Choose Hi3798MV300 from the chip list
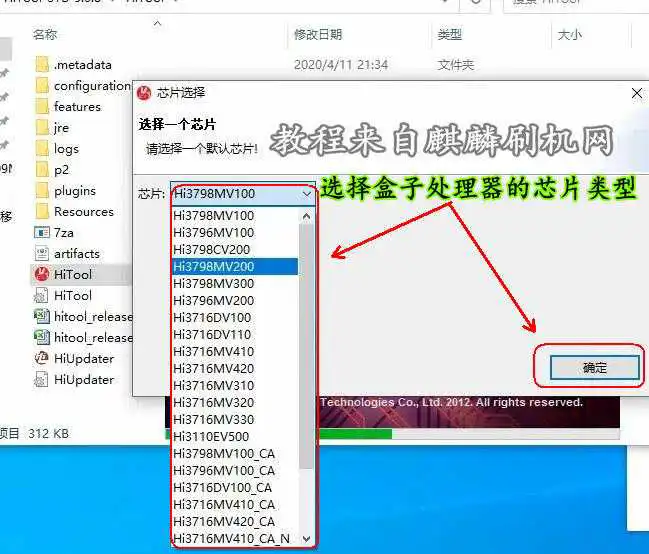This screenshot has width=649, height=554. click(235, 284)
